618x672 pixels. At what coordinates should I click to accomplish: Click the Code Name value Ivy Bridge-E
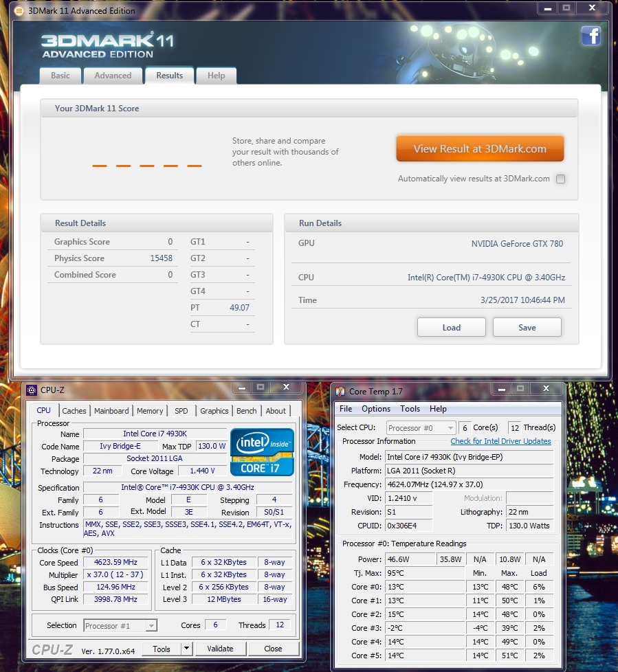(120, 446)
